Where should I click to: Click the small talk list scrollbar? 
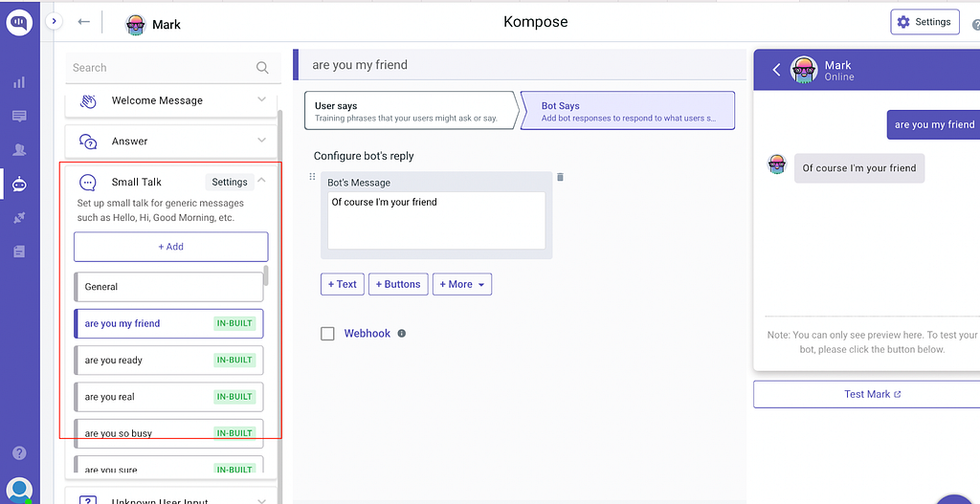pyautogui.click(x=266, y=275)
